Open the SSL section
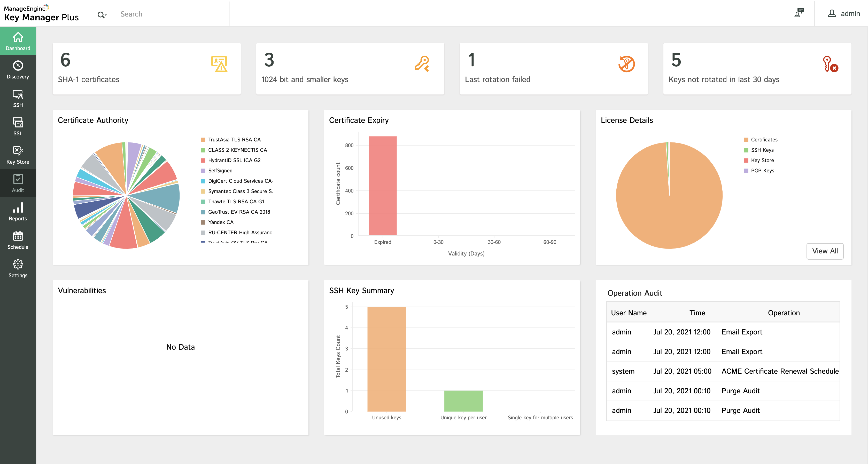This screenshot has height=464, width=868. coord(18,126)
